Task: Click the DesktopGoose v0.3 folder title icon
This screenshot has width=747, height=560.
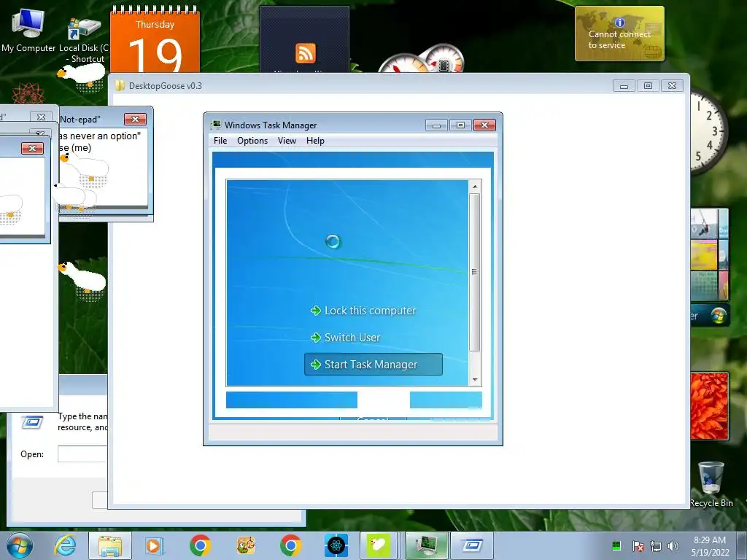Action: click(120, 86)
